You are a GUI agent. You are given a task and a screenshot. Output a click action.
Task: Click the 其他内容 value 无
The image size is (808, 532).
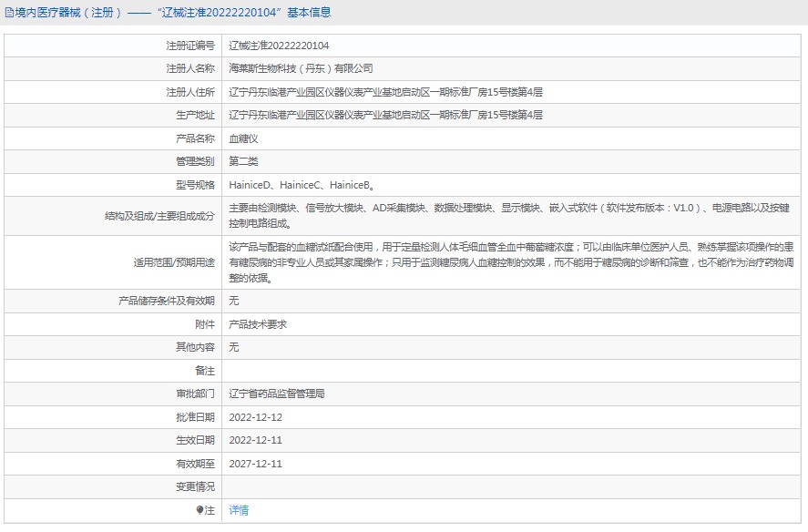(234, 347)
